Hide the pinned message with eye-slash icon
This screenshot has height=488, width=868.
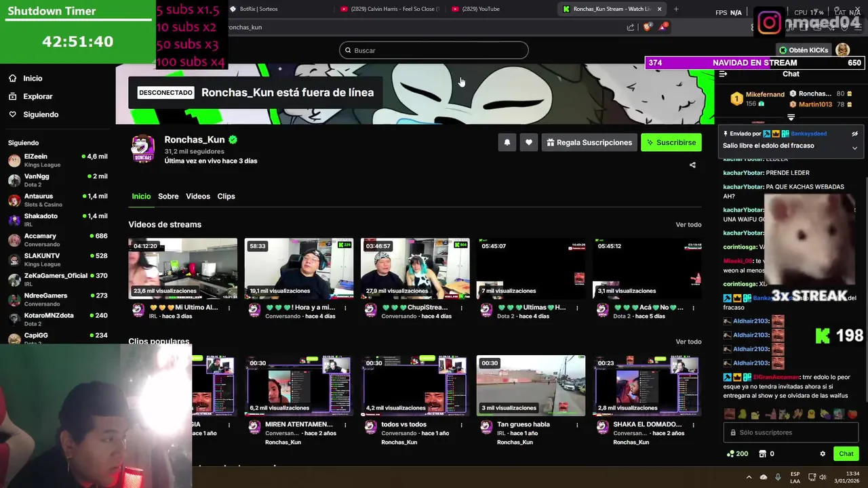(x=854, y=134)
